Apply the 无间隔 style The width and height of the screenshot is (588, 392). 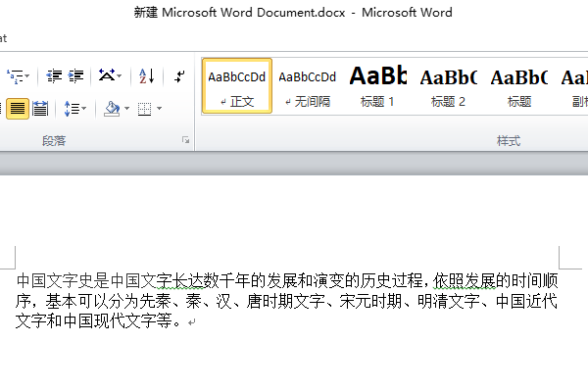[308, 86]
